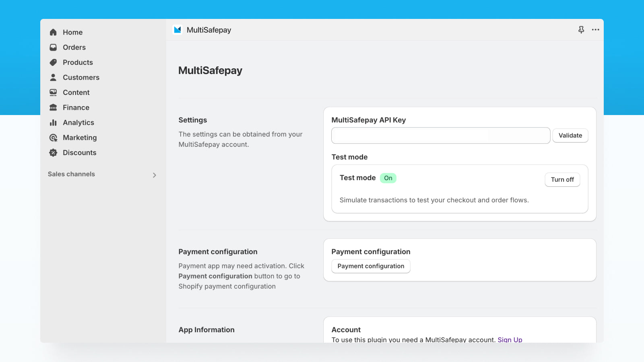Screen dimensions: 644x362
Task: Select Products in the navigation
Action: click(78, 62)
